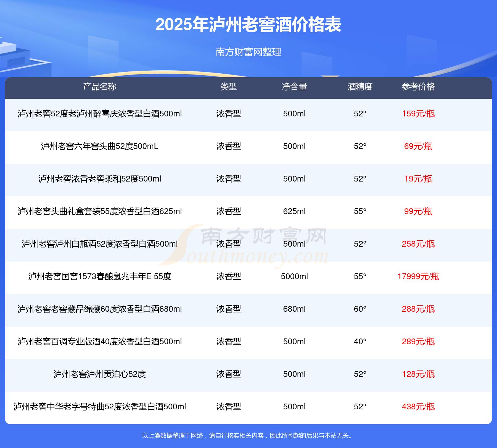Viewport: 497px width, 448px height.
Task: Click the price "438元/瓶"
Action: click(x=418, y=407)
